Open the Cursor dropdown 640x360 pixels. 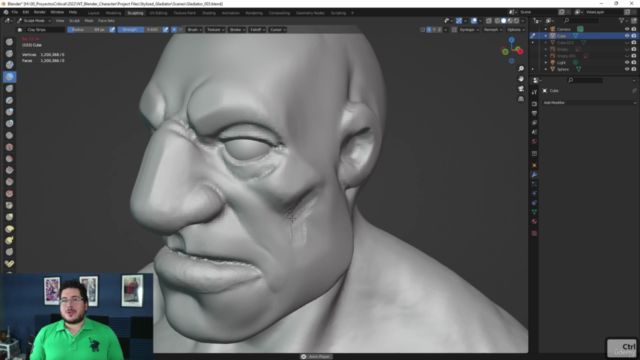pos(277,30)
